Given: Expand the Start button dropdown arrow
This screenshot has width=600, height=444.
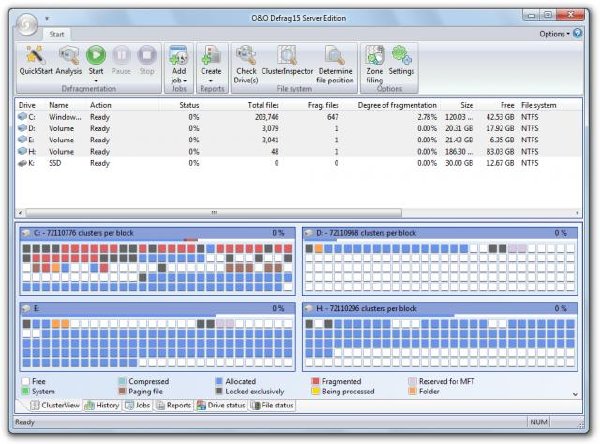Looking at the screenshot, I should pos(96,80).
